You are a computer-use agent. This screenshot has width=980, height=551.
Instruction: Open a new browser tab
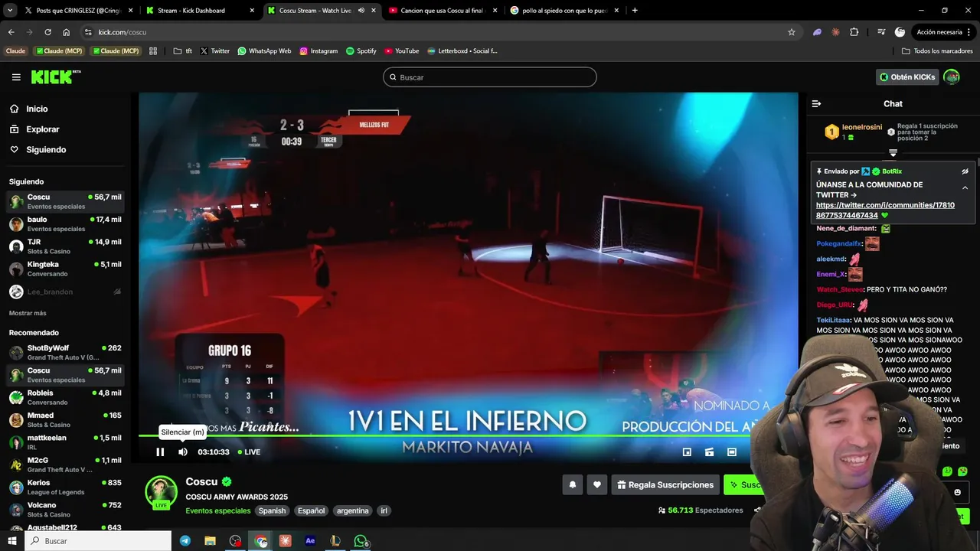coord(635,11)
